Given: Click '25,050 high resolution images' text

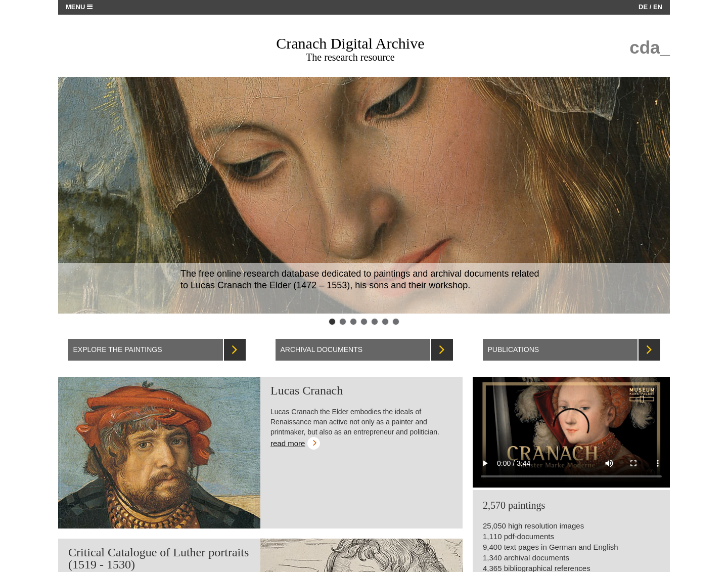Looking at the screenshot, I should 533,526.
